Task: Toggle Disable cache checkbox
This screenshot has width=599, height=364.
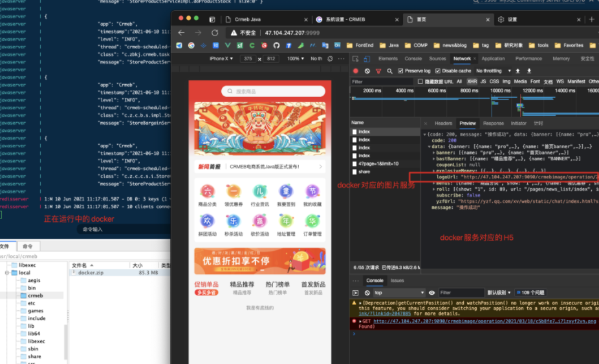Action: point(438,71)
